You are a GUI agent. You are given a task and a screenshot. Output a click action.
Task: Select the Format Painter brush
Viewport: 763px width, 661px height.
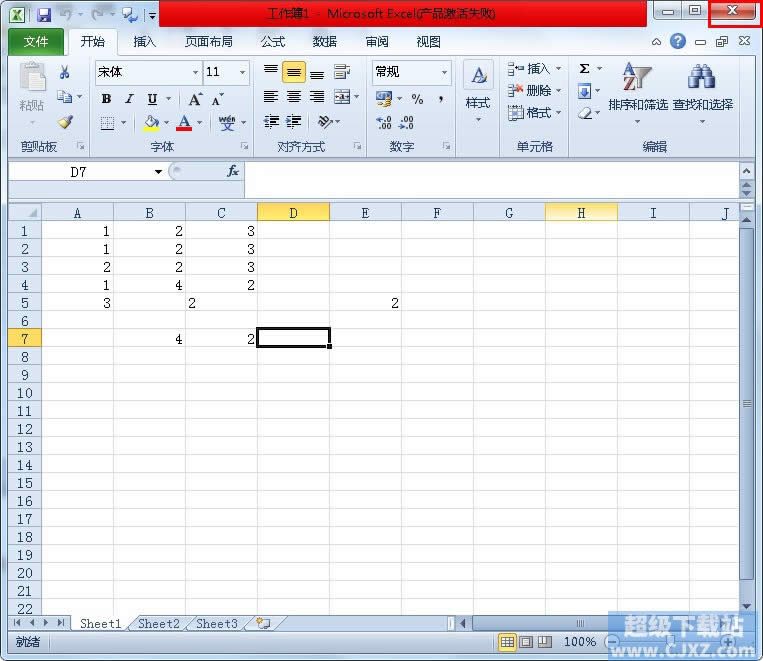(65, 122)
